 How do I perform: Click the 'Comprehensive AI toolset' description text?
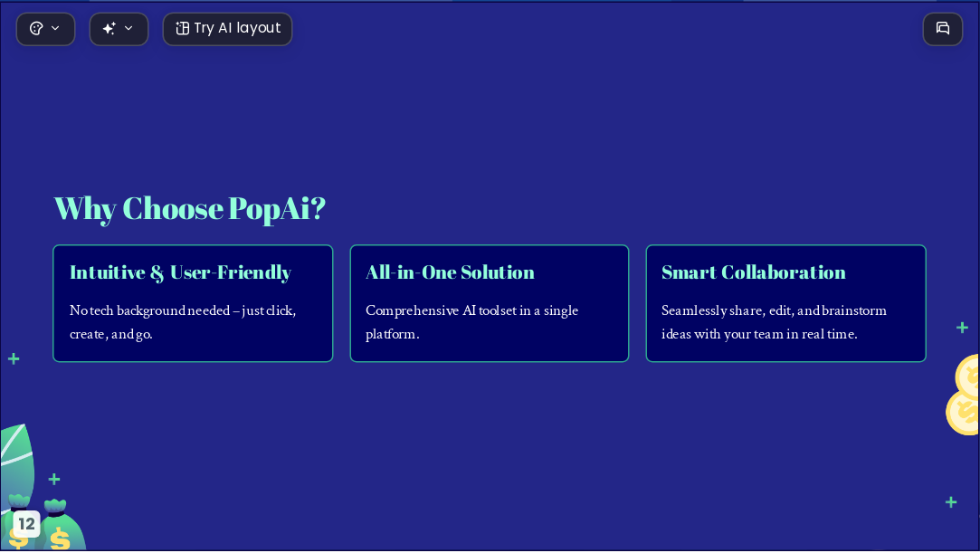click(x=471, y=322)
